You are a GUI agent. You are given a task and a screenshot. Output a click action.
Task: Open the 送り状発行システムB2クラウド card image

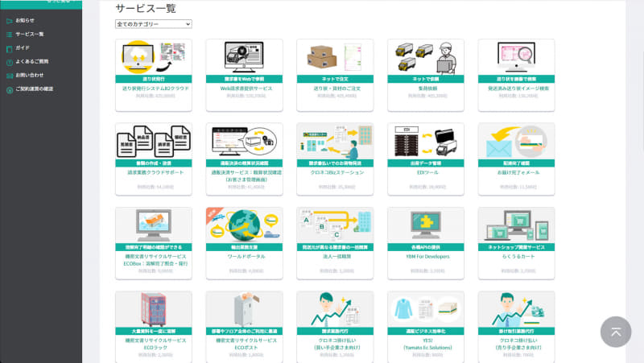point(154,57)
